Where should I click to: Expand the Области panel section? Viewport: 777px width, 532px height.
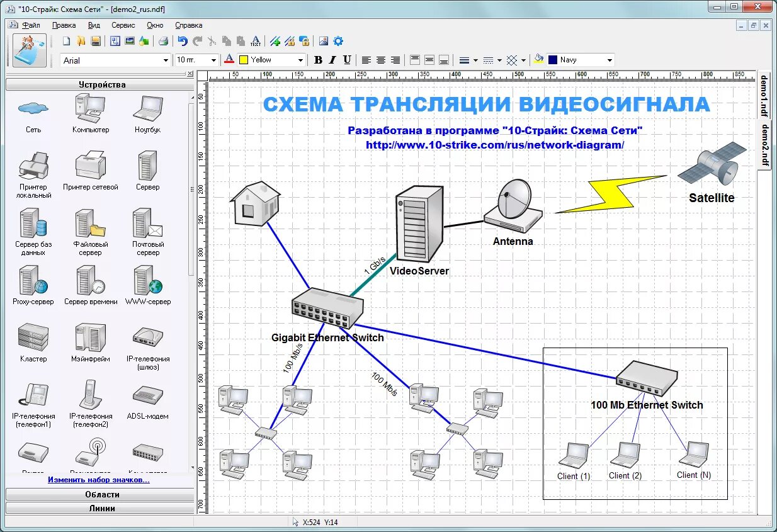click(x=101, y=495)
